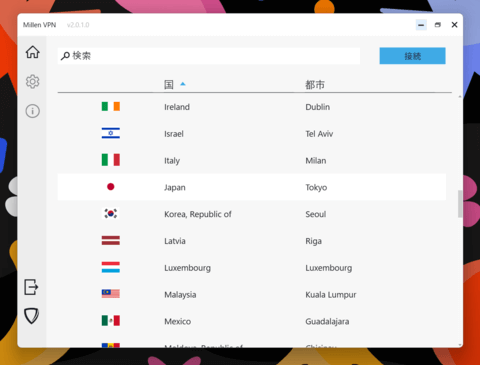Image resolution: width=480 pixels, height=365 pixels.
Task: Click the Riga city cell
Action: [x=313, y=241]
